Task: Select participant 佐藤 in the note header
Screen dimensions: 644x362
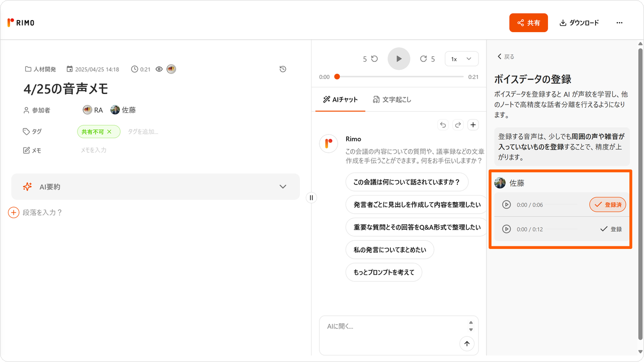Action: 123,110
